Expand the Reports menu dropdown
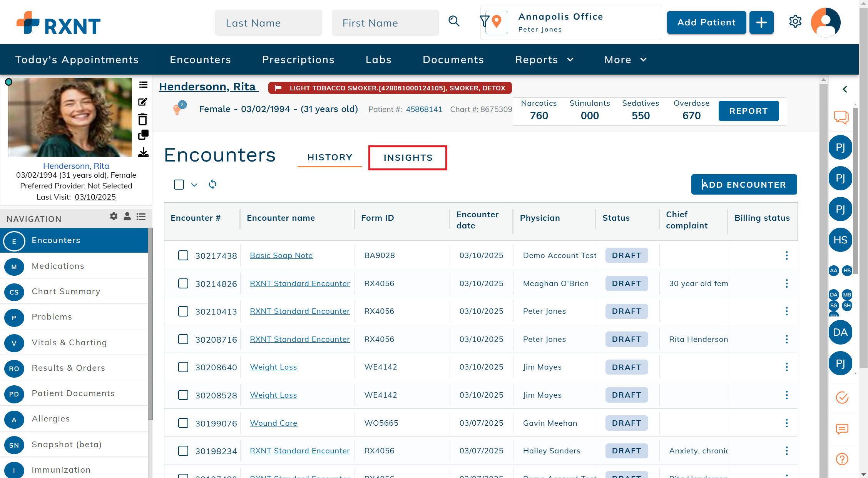The image size is (868, 478). (x=544, y=60)
